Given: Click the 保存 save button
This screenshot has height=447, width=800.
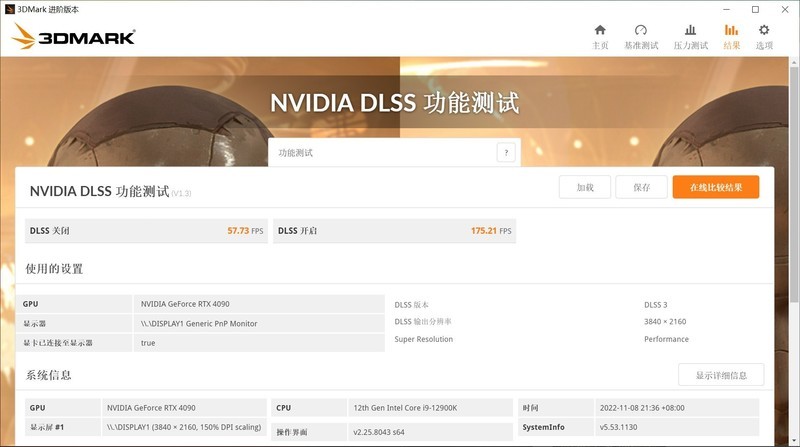Looking at the screenshot, I should [641, 187].
